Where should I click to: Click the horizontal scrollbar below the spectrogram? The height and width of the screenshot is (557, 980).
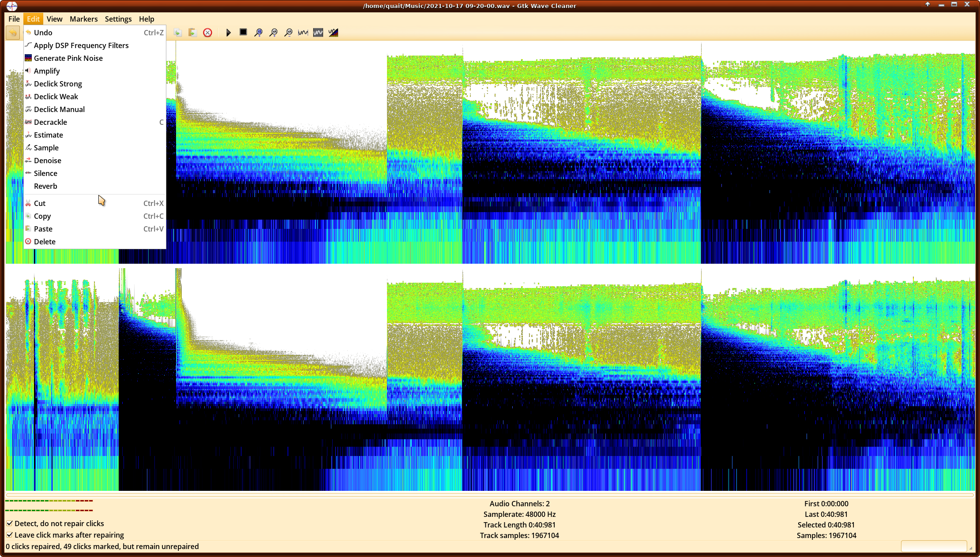coord(490,495)
